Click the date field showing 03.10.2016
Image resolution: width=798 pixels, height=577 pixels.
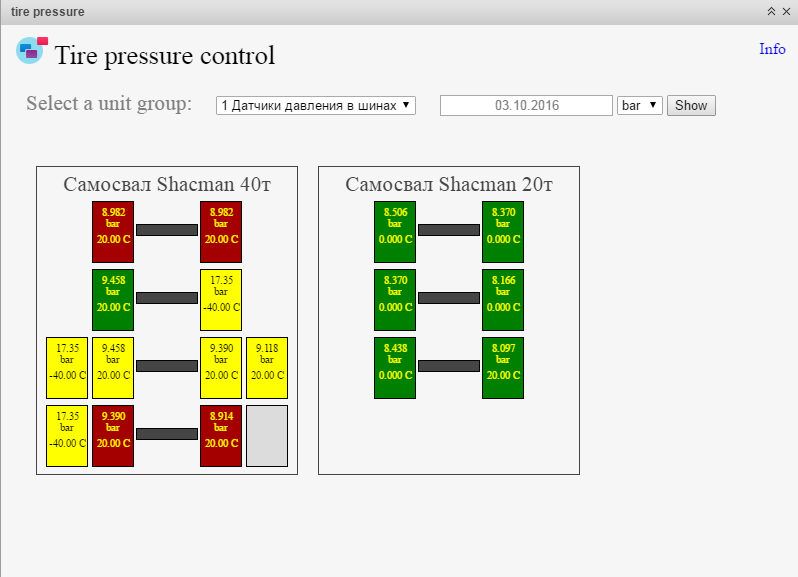pos(526,105)
